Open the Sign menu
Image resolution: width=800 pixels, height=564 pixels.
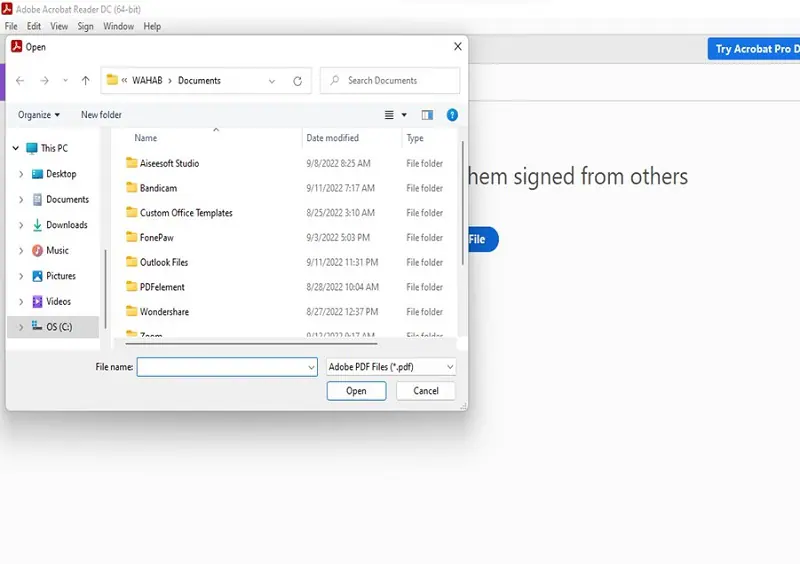click(85, 26)
